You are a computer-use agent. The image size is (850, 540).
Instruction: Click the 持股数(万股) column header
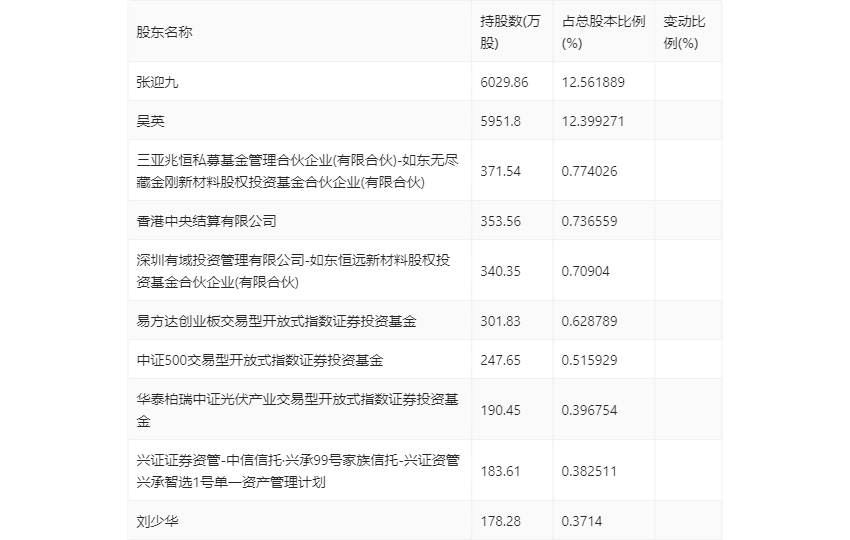[510, 33]
